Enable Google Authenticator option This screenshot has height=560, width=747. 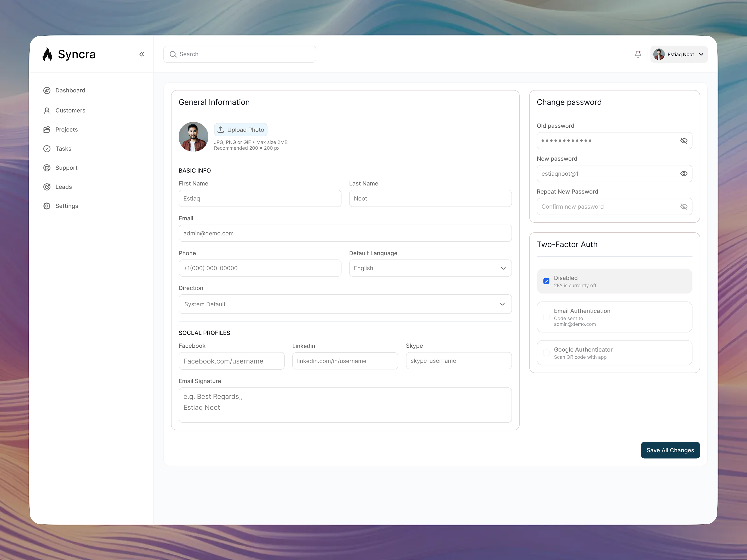(x=546, y=353)
